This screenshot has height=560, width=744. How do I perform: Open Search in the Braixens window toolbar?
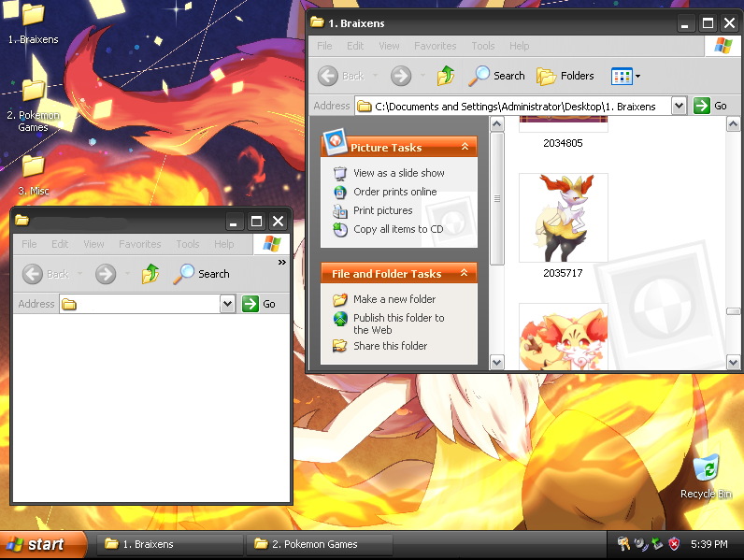(496, 76)
